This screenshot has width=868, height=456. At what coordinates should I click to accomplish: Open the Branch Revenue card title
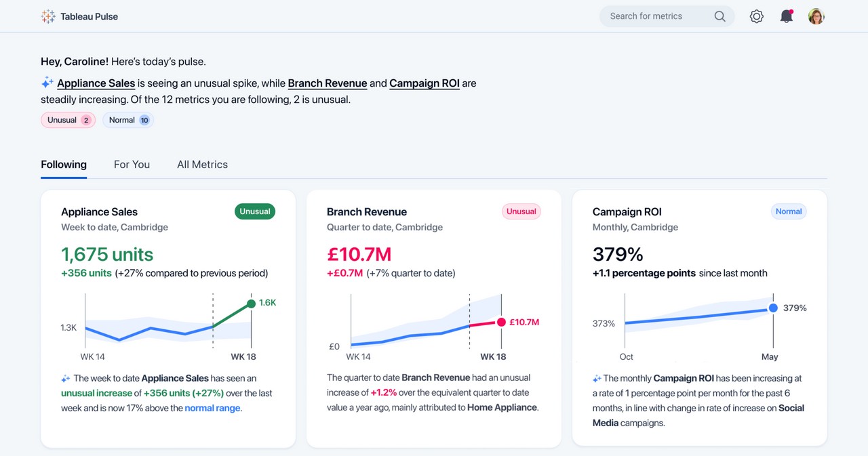pos(367,212)
